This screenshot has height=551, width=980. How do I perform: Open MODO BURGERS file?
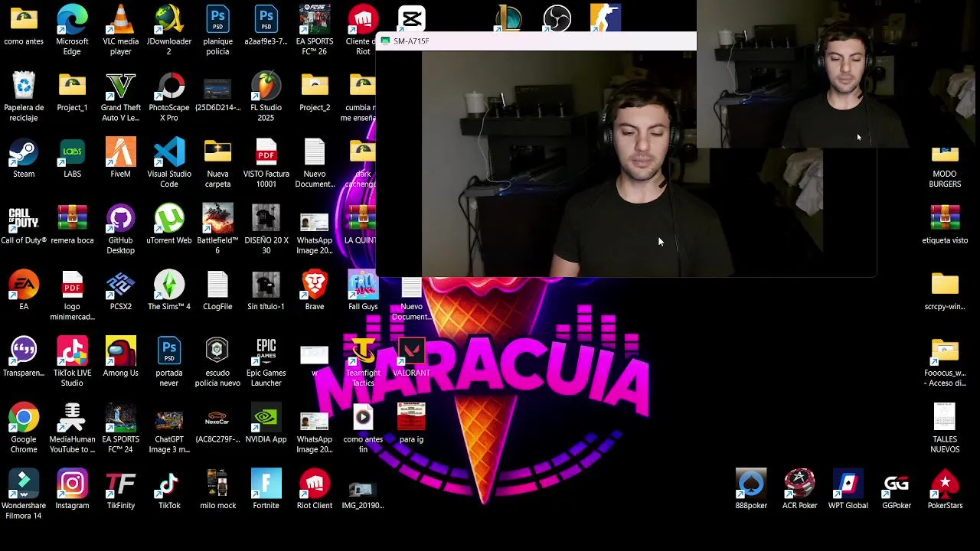[x=945, y=168]
